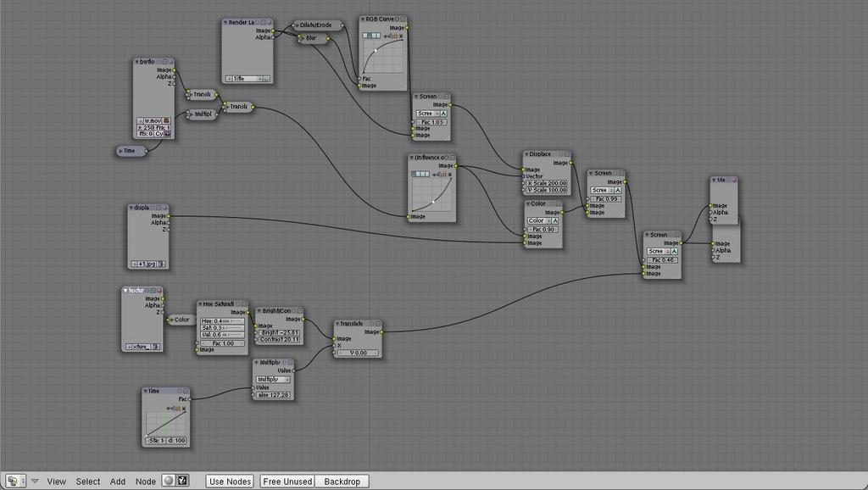868x490 pixels.
Task: Collapse the Hue Saturation node triangle
Action: click(x=200, y=304)
